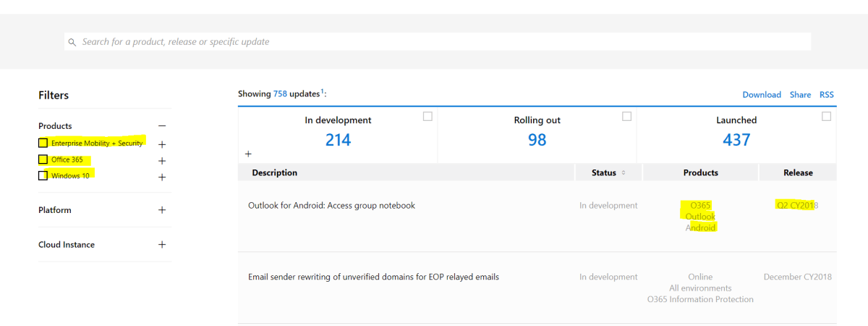Expand Windows 10 sub-options plus icon
Image resolution: width=868 pixels, height=326 pixels.
pyautogui.click(x=162, y=177)
